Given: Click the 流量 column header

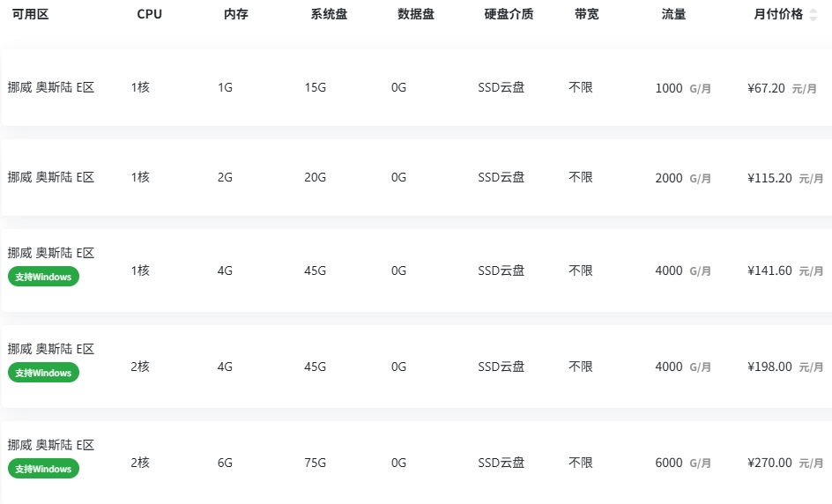Looking at the screenshot, I should coord(674,14).
